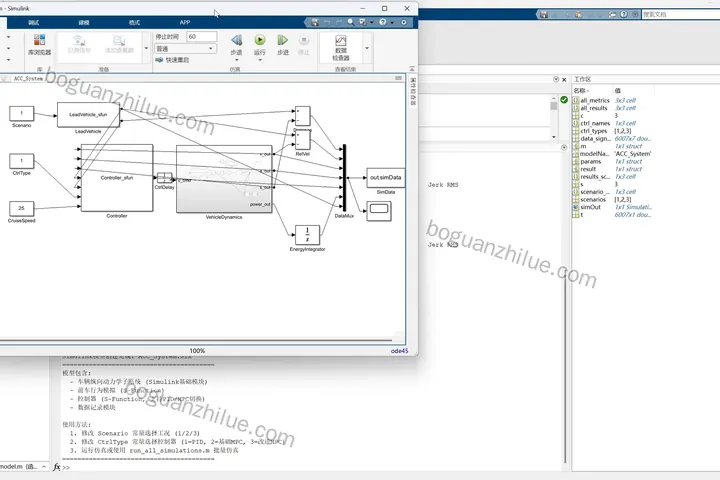Image resolution: width=720 pixels, height=480 pixels.
Task: Switch to the 调试 (Debug) tab
Action: (34, 22)
